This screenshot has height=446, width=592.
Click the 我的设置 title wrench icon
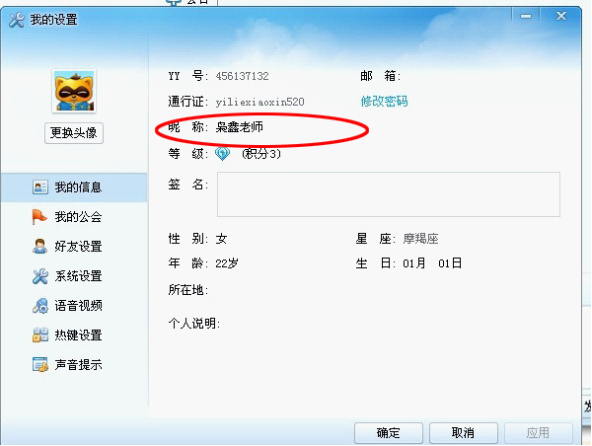(x=17, y=20)
